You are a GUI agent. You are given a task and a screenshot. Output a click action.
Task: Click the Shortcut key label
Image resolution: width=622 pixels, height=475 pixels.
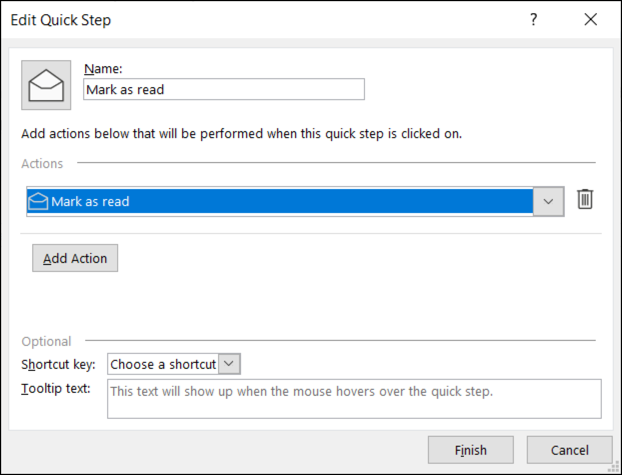coord(58,365)
